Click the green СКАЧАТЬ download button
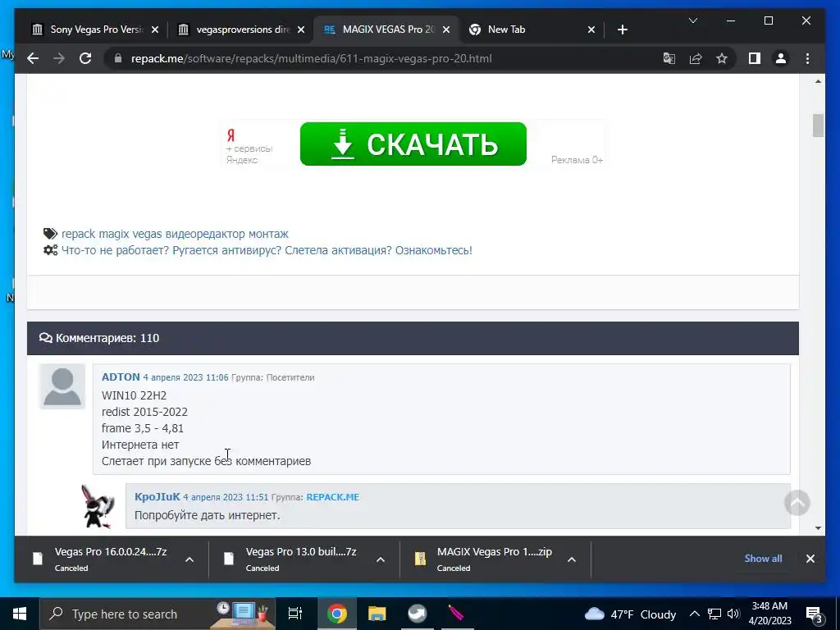The width and height of the screenshot is (840, 630). coord(413,144)
